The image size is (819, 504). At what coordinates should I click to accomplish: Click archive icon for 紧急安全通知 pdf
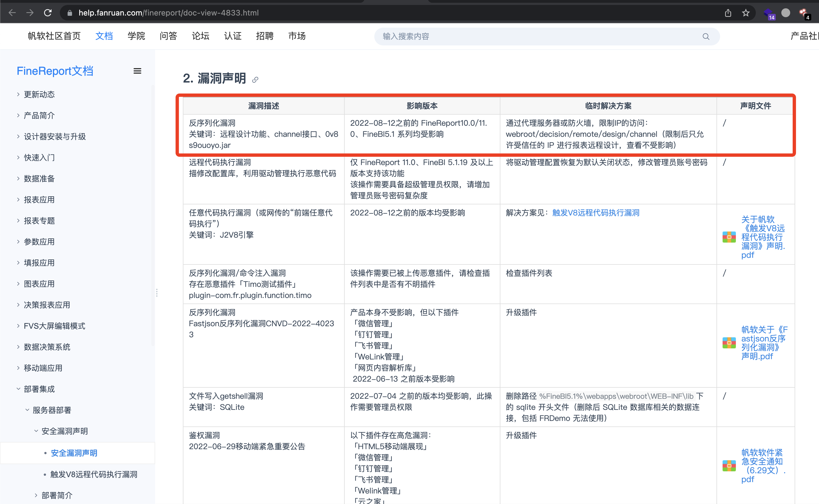click(729, 466)
